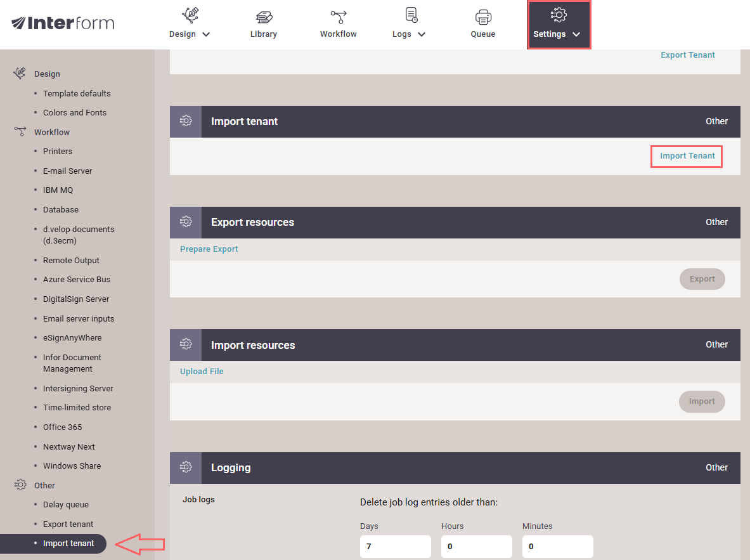The width and height of the screenshot is (750, 560).
Task: Open Export tenant in the sidebar
Action: (x=68, y=524)
